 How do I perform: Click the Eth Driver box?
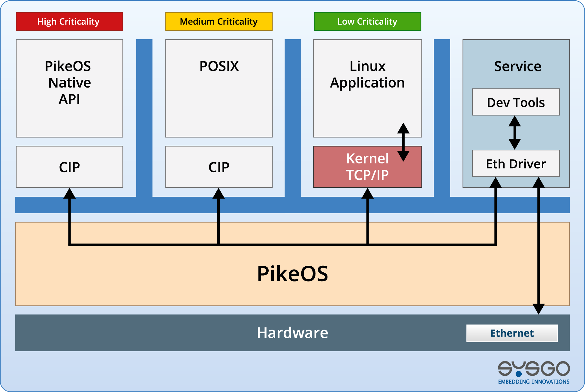tap(516, 163)
